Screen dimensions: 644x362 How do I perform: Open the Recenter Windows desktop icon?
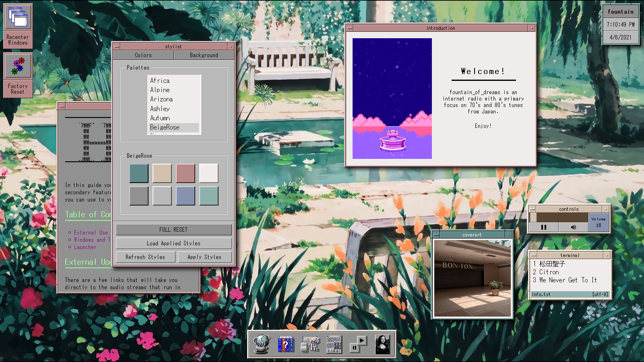pos(18,26)
